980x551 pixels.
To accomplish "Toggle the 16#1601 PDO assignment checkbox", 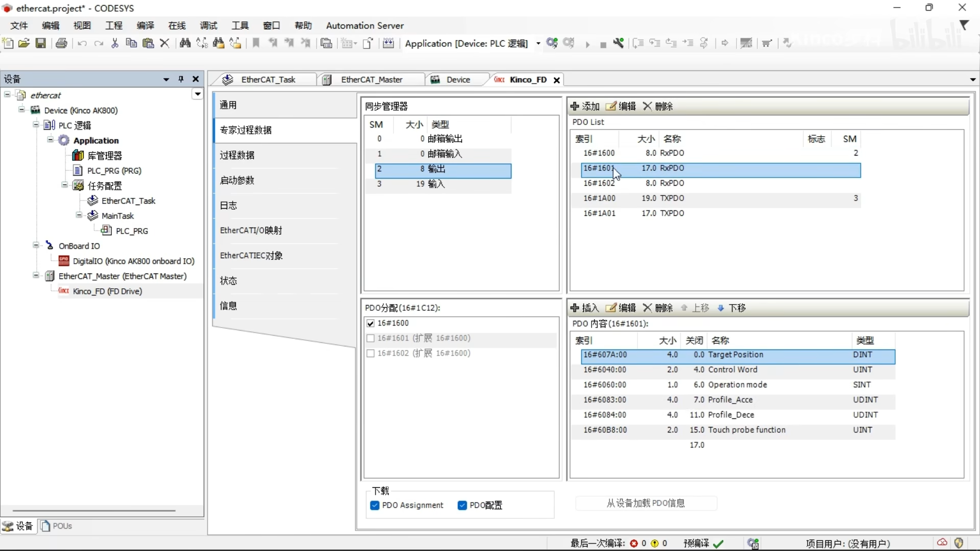I will click(x=371, y=338).
